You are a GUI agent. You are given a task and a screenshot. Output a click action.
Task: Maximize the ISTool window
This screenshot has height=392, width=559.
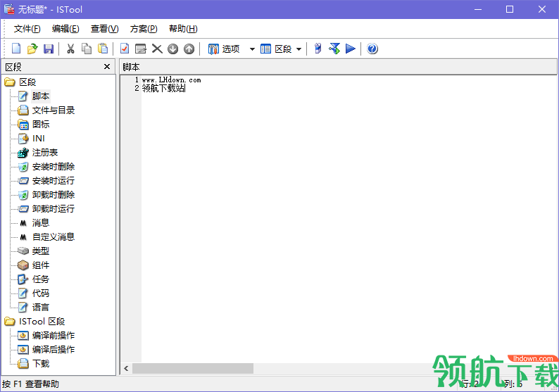tap(510, 9)
